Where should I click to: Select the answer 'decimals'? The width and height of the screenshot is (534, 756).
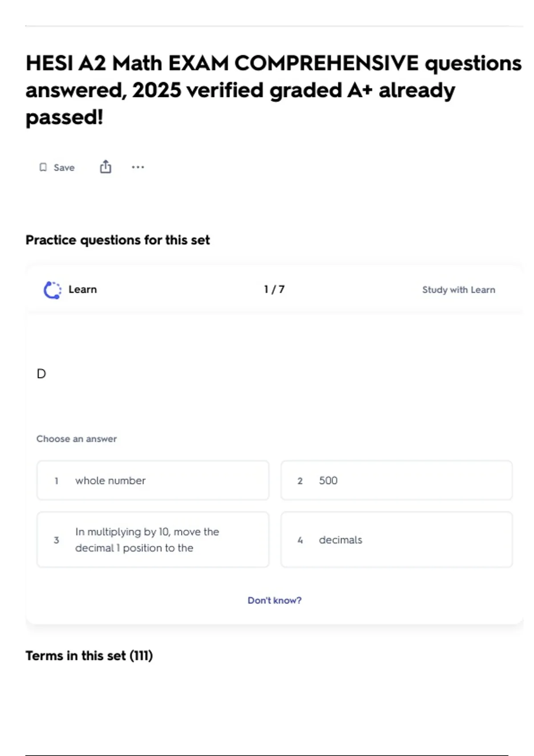click(396, 539)
